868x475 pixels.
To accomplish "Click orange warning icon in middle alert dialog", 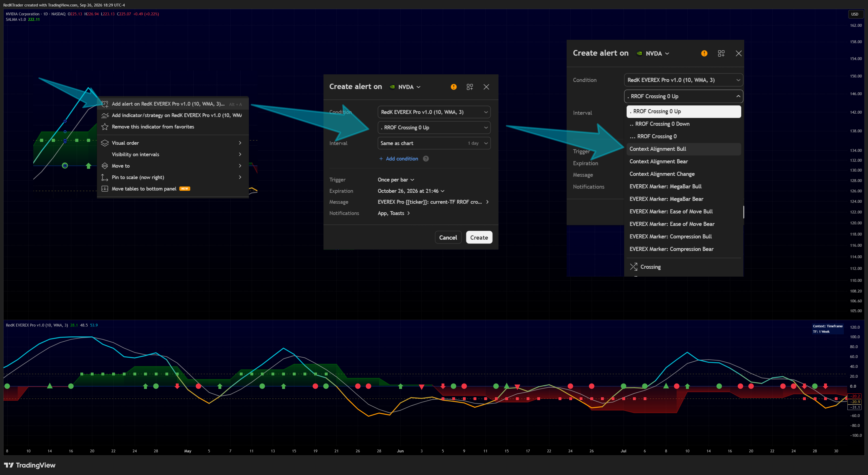I will 454,87.
